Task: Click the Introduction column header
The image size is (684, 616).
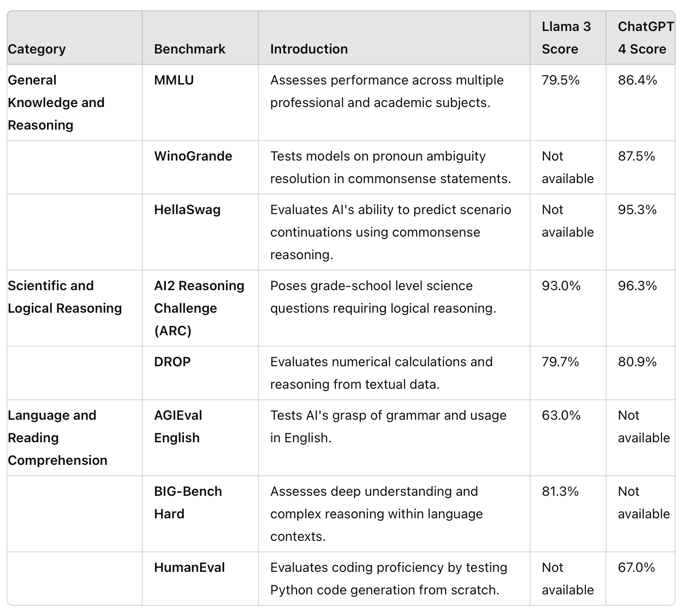Action: click(309, 49)
